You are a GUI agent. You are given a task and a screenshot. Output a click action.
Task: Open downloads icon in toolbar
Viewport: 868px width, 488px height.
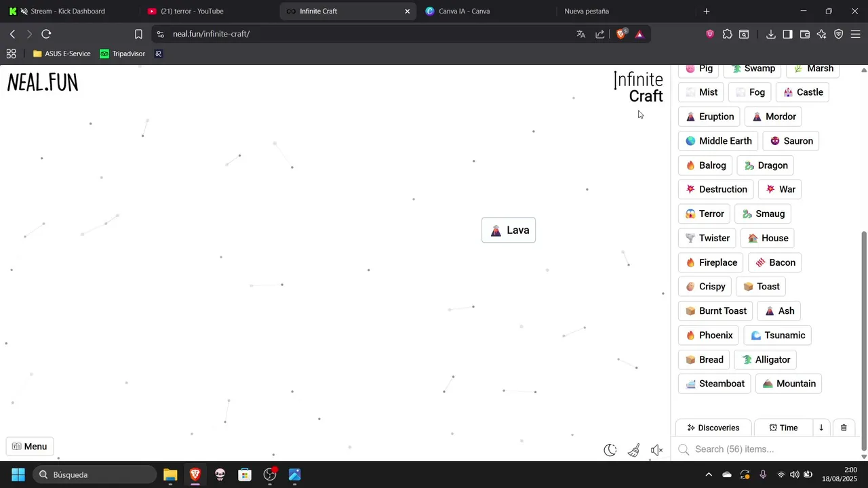pyautogui.click(x=771, y=34)
